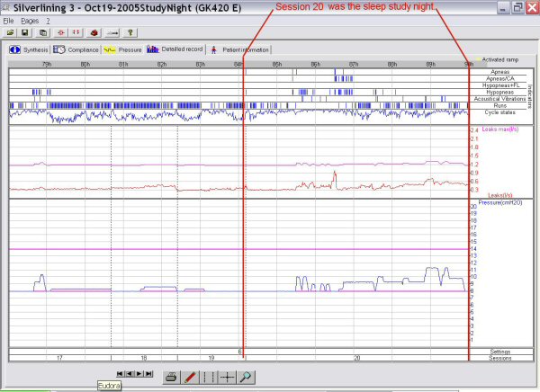This screenshot has height=392, width=540.
Task: Switch to the Patient information tab
Action: coord(240,50)
